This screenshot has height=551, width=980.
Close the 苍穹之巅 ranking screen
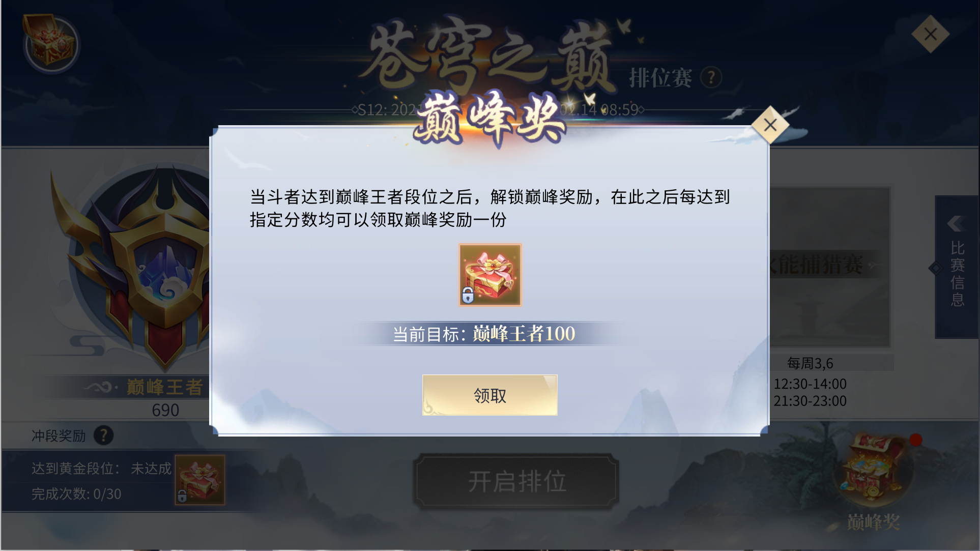tap(930, 34)
